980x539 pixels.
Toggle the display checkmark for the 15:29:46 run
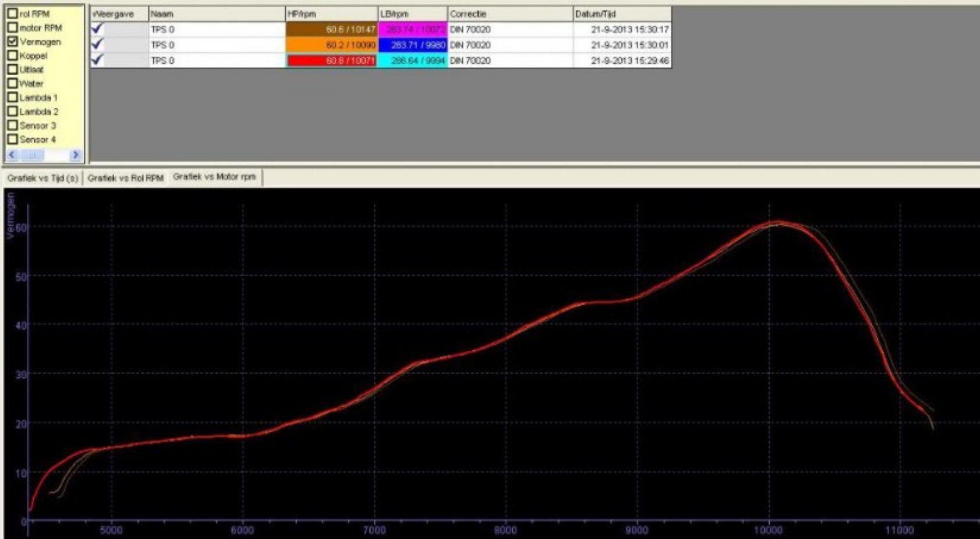(97, 59)
